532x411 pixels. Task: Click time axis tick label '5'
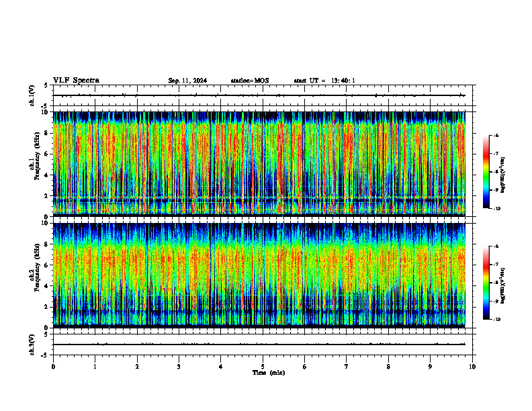point(263,367)
